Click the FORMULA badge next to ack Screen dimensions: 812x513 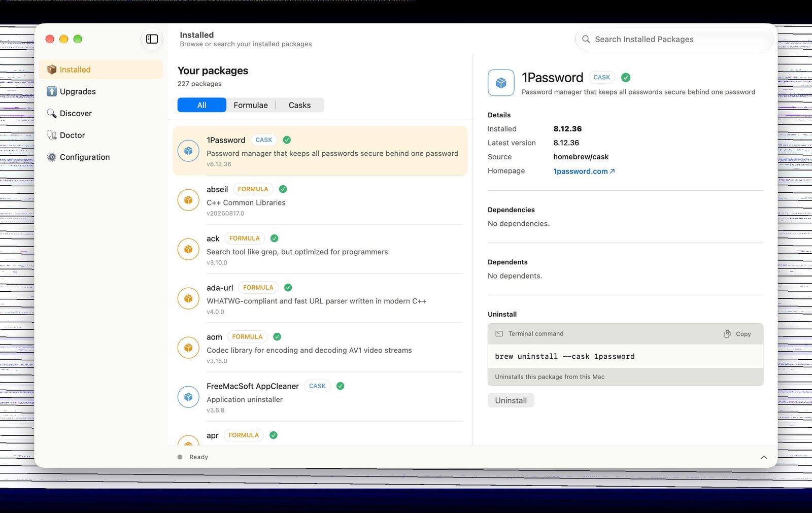click(x=245, y=238)
